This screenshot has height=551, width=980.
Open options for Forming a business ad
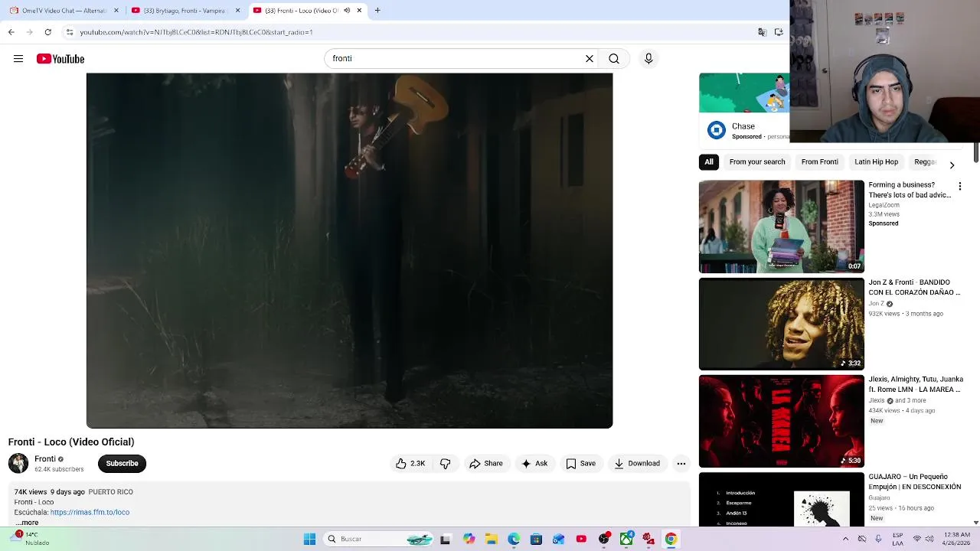(959, 186)
